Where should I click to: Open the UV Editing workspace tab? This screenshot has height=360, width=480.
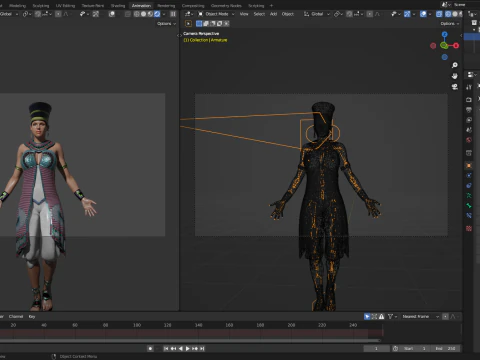(x=65, y=6)
